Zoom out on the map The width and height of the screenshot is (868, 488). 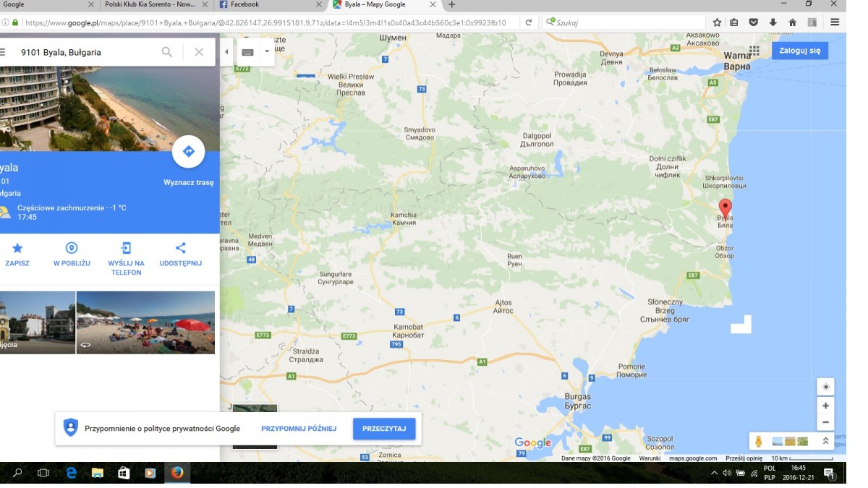pyautogui.click(x=825, y=422)
